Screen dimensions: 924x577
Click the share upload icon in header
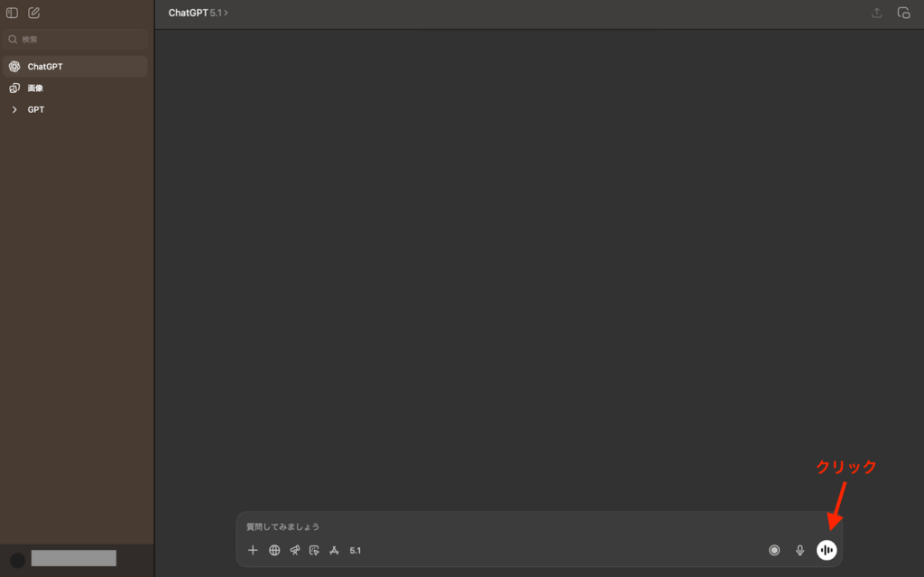(877, 13)
